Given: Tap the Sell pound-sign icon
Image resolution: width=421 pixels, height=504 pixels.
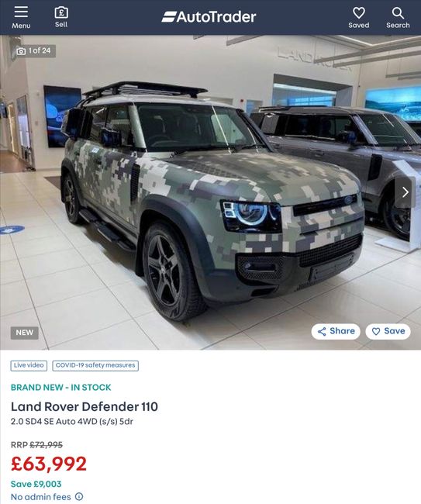Looking at the screenshot, I should (61, 12).
